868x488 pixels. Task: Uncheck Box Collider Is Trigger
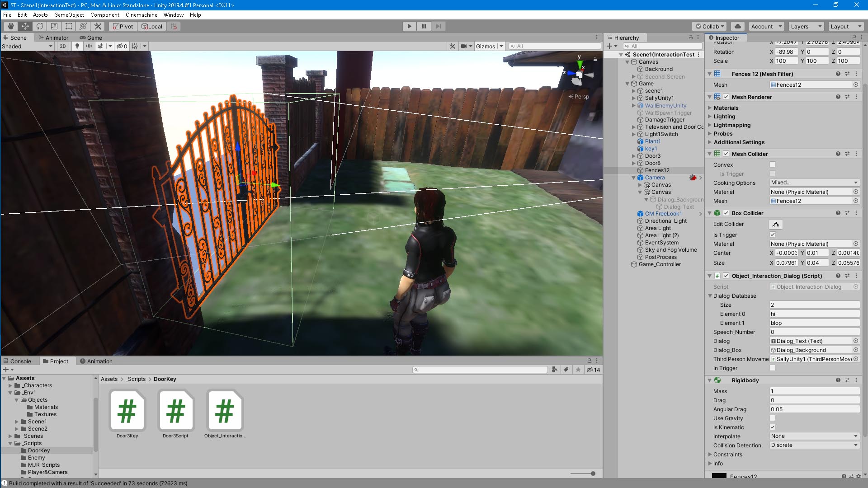pos(773,235)
